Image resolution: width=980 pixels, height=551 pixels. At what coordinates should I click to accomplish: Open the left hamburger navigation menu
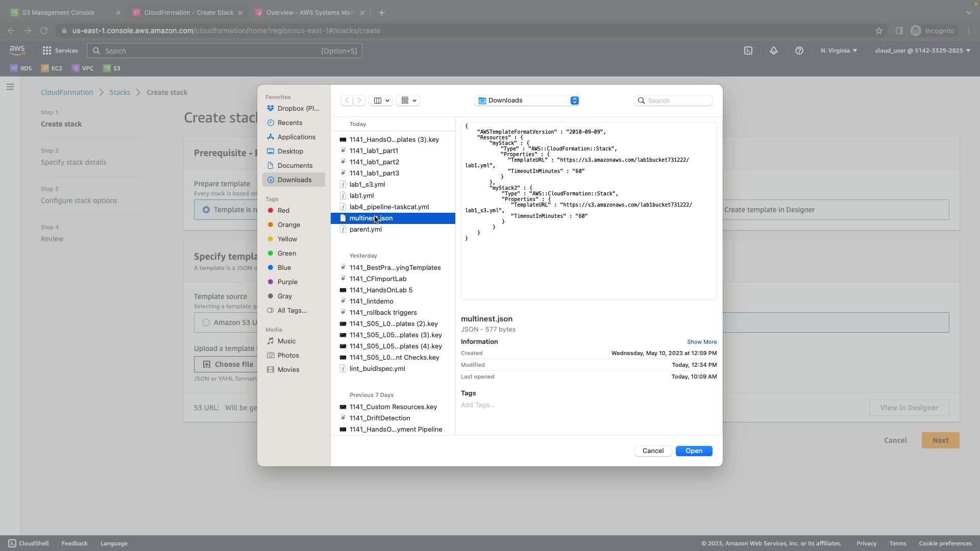[10, 87]
